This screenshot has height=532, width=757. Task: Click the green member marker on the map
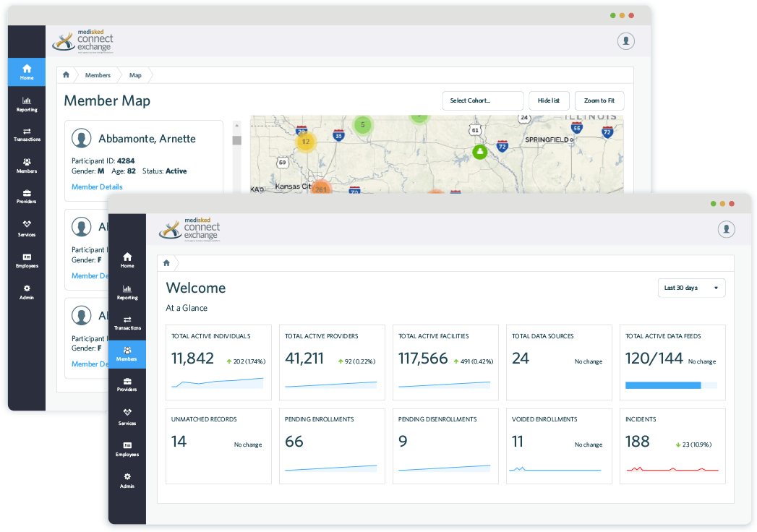[x=479, y=152]
